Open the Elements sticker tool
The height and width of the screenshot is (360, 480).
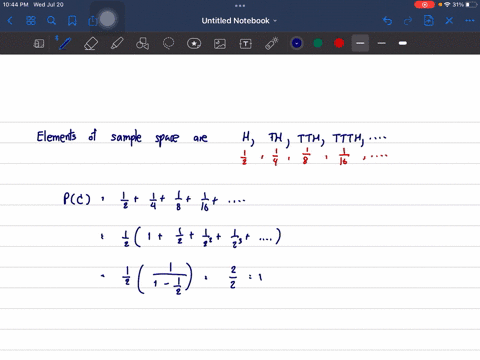[x=194, y=43]
